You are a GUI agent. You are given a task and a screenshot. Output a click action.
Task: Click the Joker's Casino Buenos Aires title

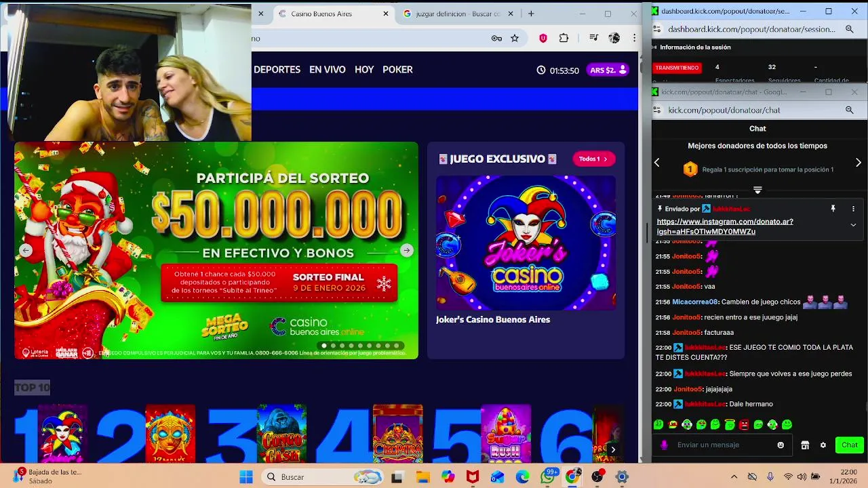tap(493, 319)
